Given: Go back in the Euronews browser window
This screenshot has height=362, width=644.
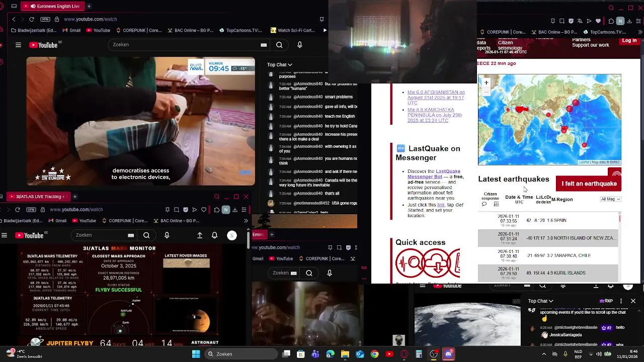Looking at the screenshot, I should 14,19.
